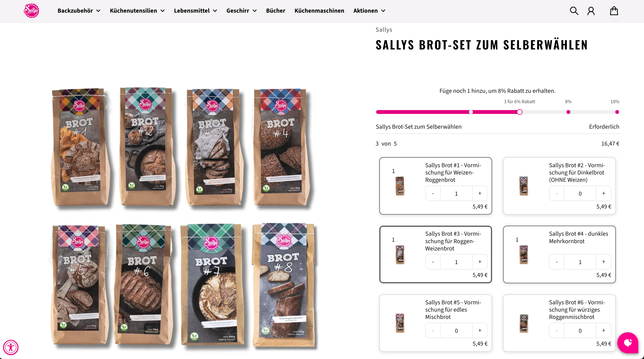Open the Aktionen dropdown menu

tap(369, 11)
